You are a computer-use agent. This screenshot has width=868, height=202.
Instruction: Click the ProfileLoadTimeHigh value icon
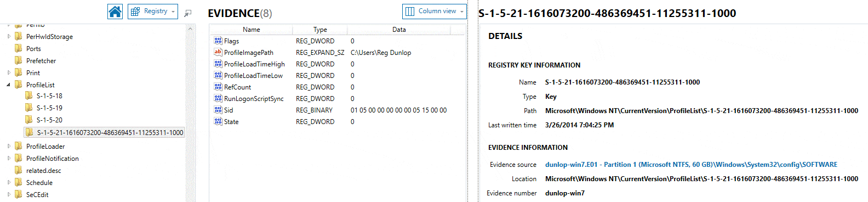point(218,64)
